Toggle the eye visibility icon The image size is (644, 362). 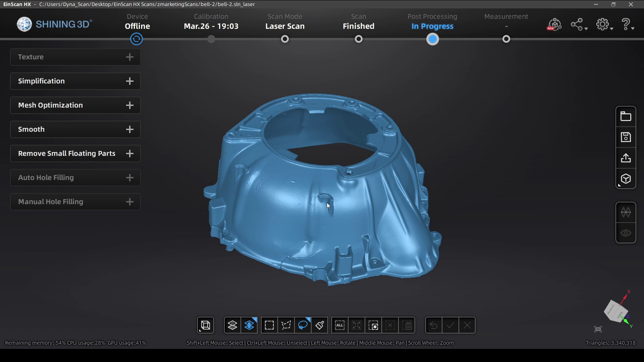tap(626, 233)
